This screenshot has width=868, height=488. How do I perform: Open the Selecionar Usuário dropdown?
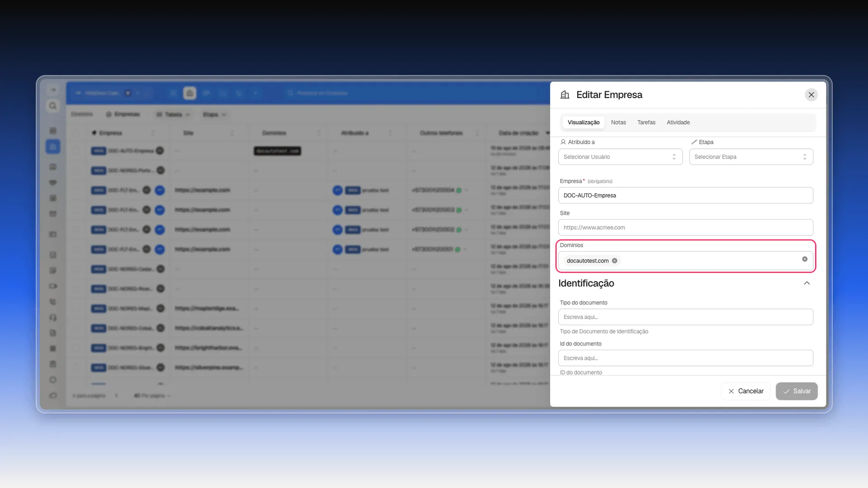point(620,157)
